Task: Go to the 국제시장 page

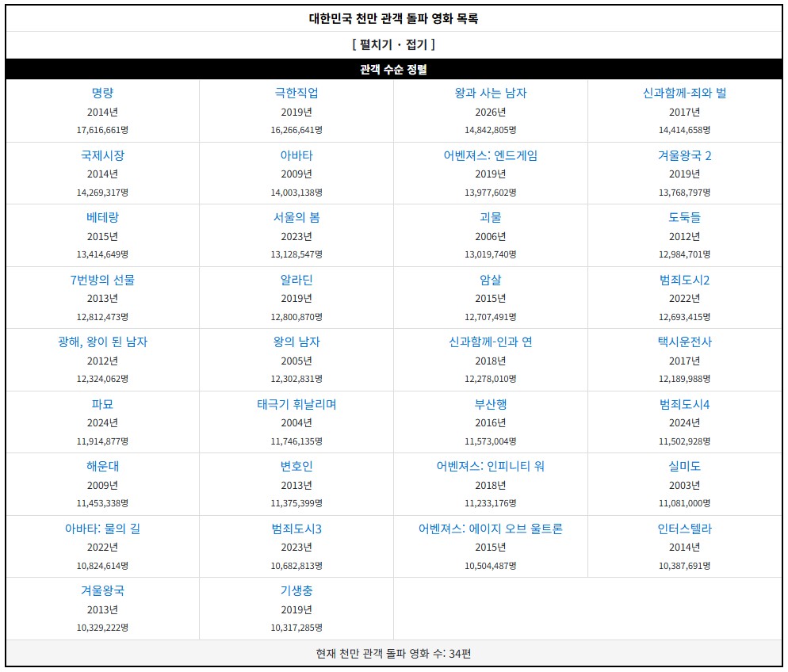Action: click(x=102, y=155)
